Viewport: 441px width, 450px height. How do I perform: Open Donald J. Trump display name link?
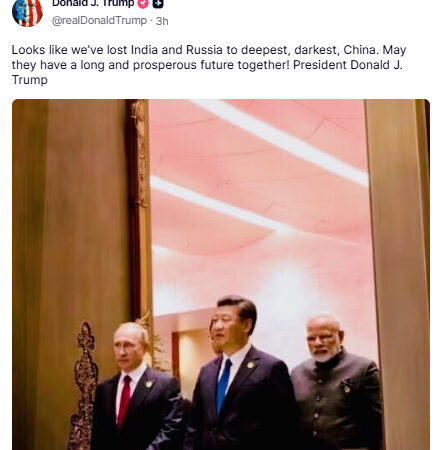(x=93, y=4)
